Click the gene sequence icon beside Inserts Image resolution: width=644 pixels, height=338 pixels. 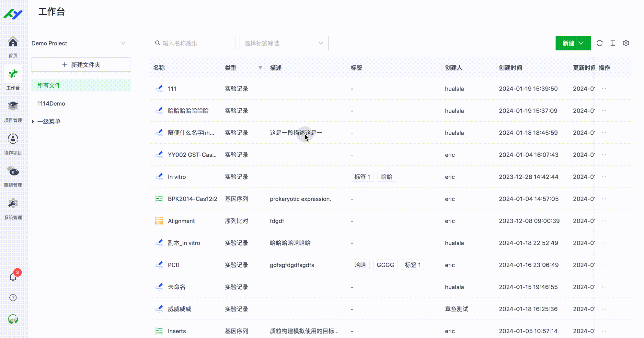click(159, 331)
